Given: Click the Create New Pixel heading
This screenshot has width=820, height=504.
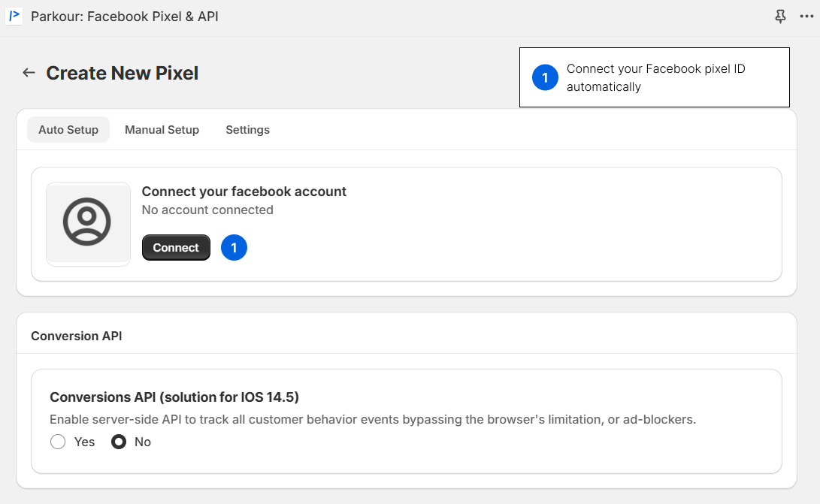Looking at the screenshot, I should 123,73.
